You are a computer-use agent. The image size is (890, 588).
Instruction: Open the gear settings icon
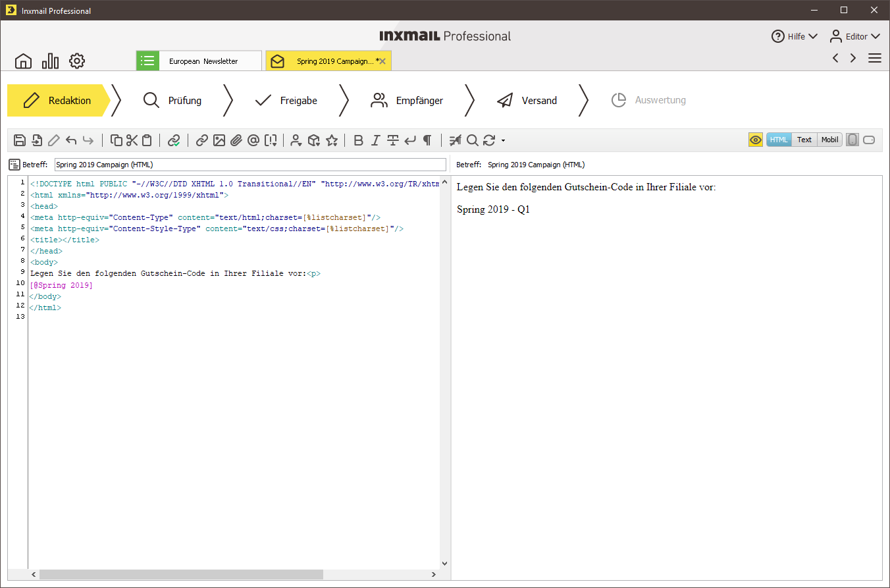(77, 61)
